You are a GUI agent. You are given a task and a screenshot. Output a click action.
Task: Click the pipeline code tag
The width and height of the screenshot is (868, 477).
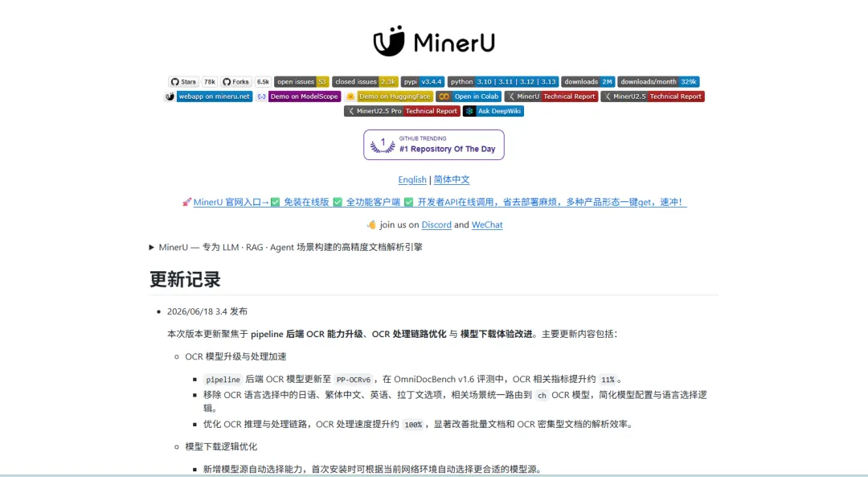pyautogui.click(x=223, y=380)
